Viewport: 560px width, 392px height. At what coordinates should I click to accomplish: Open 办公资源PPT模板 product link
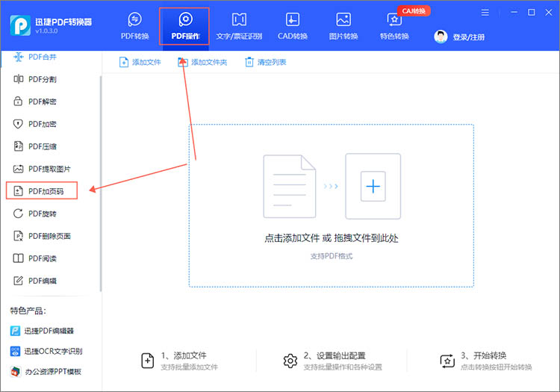(46, 372)
